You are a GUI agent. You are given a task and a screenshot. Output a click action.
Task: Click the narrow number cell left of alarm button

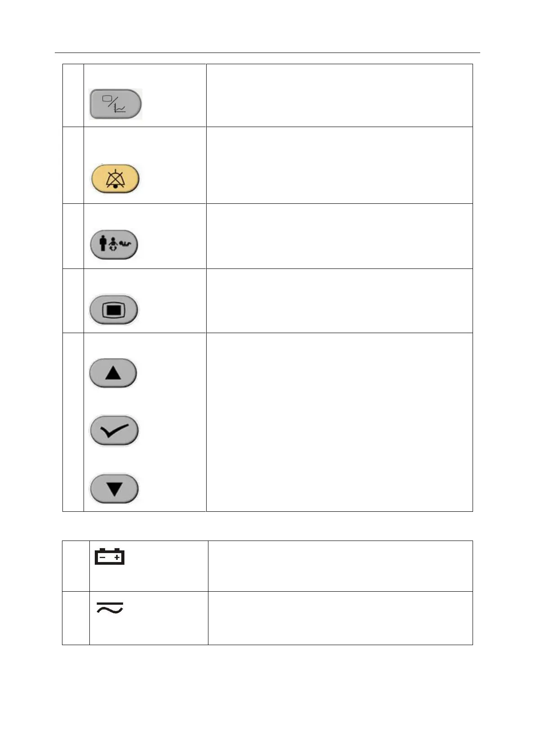tap(73, 165)
